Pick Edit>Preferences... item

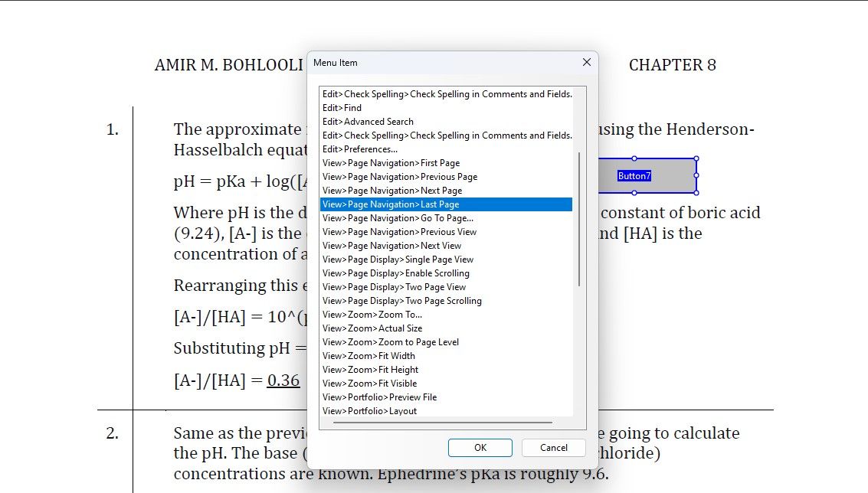pyautogui.click(x=446, y=149)
